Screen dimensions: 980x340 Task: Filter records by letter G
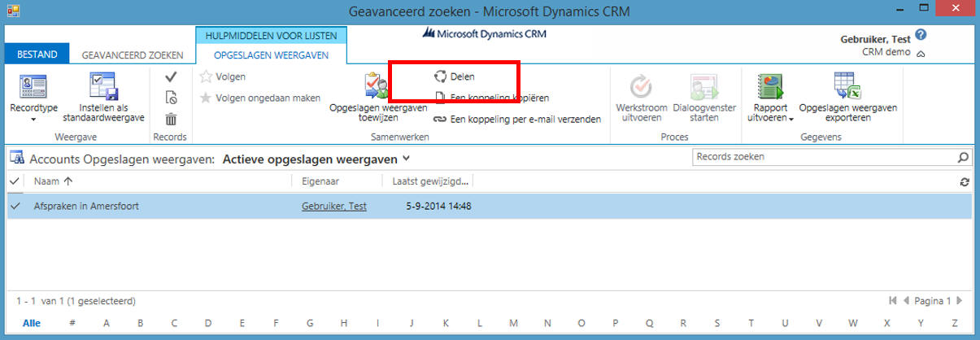310,323
